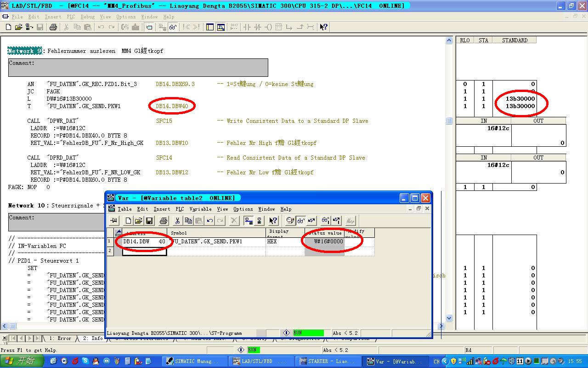588x368 pixels.
Task: Click "FU_DATEN".GK_SEND.PKW1 symbol cell in Var table
Action: (216, 241)
